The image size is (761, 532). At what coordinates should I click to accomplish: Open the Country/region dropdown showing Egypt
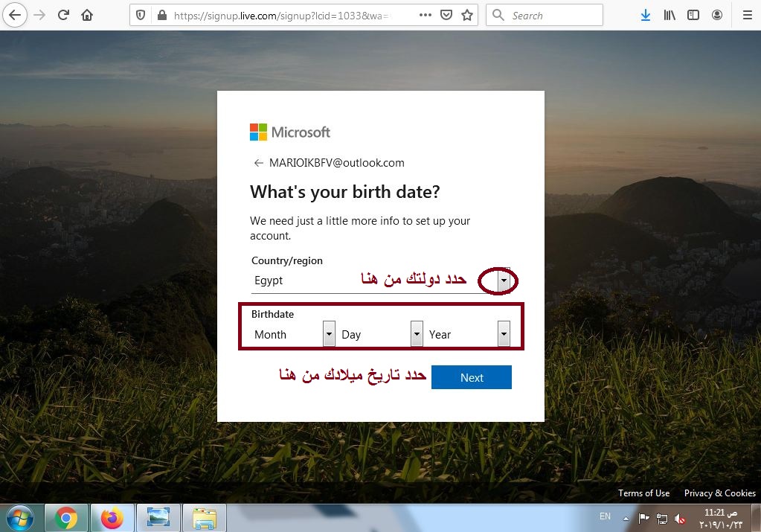click(503, 281)
